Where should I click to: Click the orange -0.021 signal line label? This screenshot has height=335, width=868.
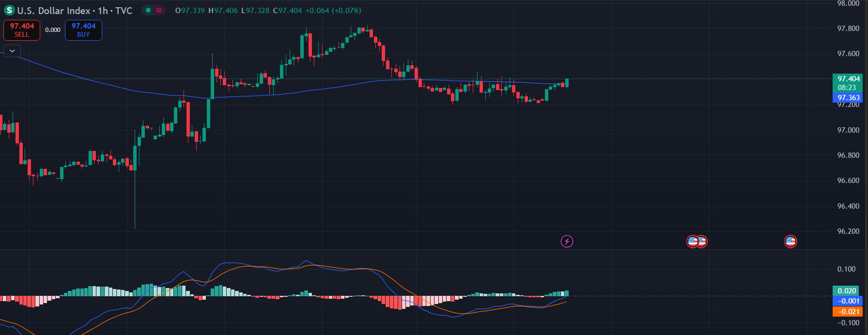pyautogui.click(x=848, y=312)
